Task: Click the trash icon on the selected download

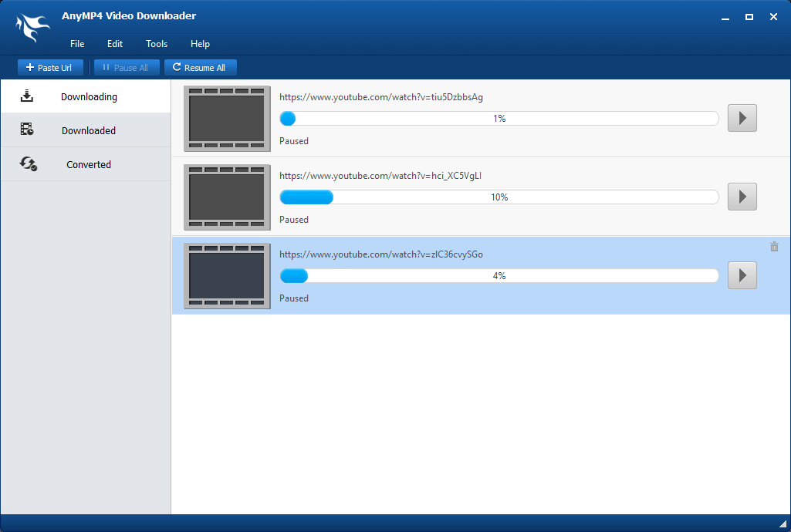Action: point(774,247)
